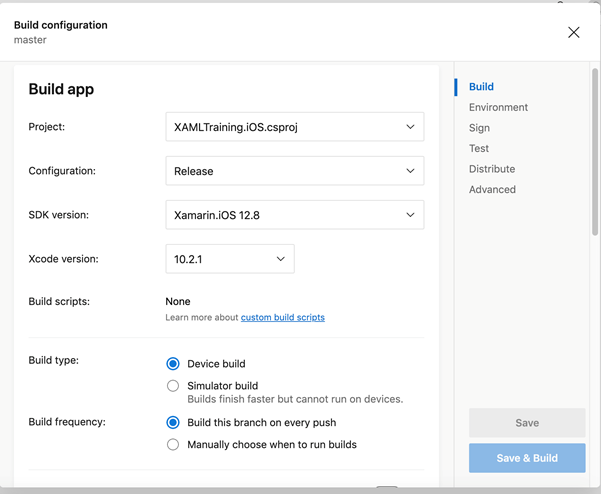601x494 pixels.
Task: Open the custom build scripts link
Action: [x=282, y=318]
